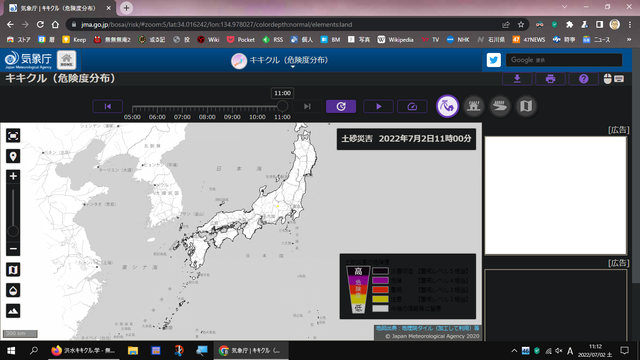Viewport: 640px width, 360px height.
Task: Click the Google search field
Action: point(564,60)
